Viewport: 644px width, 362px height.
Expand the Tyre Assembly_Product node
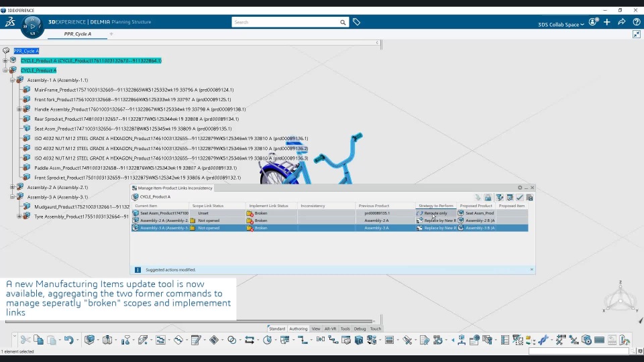click(19, 217)
